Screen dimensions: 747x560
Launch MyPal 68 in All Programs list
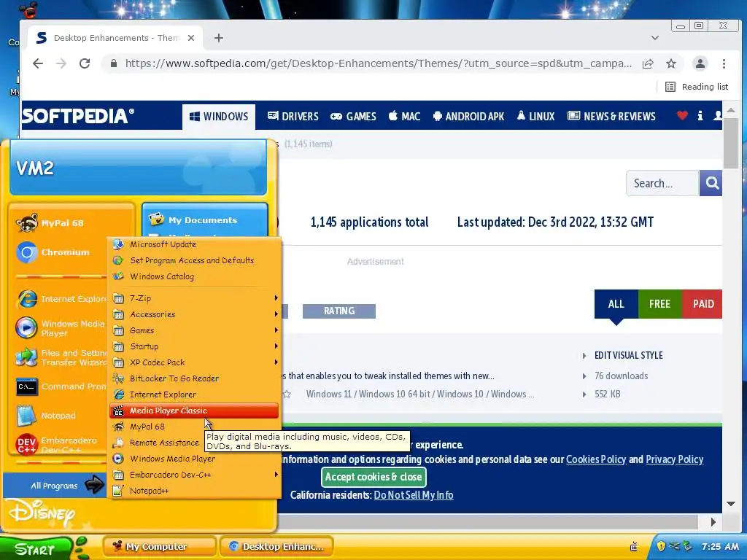click(194, 427)
